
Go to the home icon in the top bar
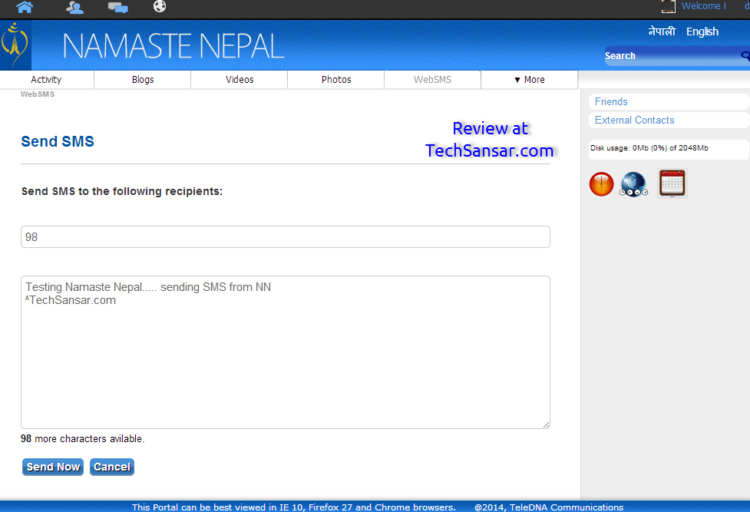(x=24, y=7)
